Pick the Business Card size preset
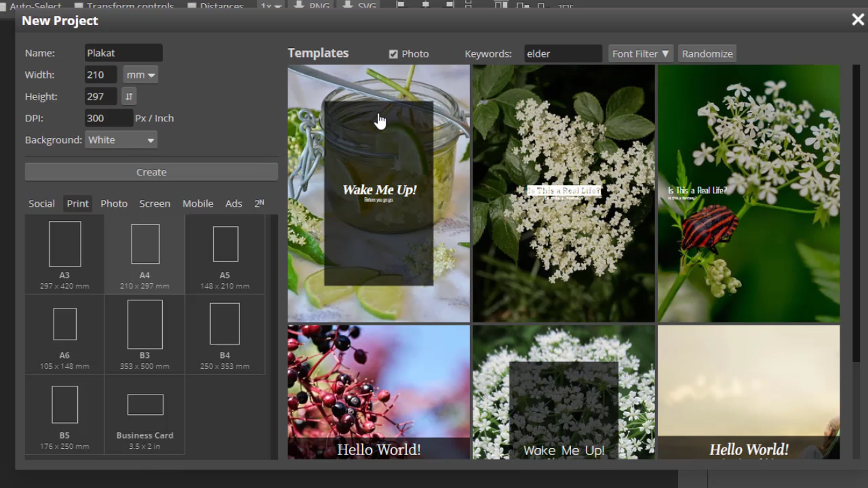The height and width of the screenshot is (488, 868). point(145,415)
